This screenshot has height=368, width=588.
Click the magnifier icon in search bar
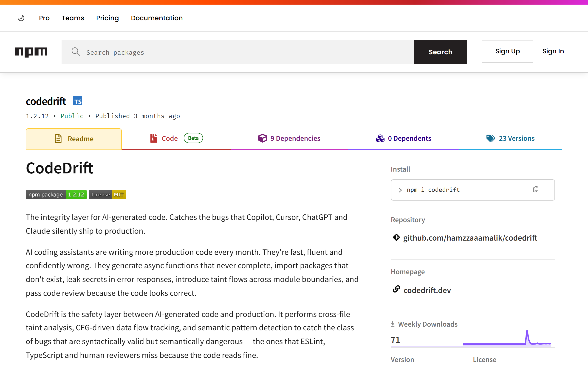[76, 52]
